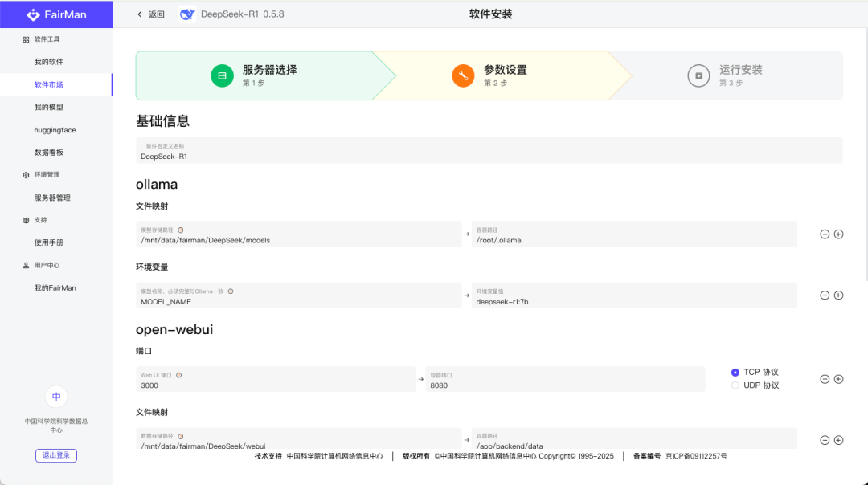868x485 pixels.
Task: Go back with the 返回 button
Action: [150, 14]
